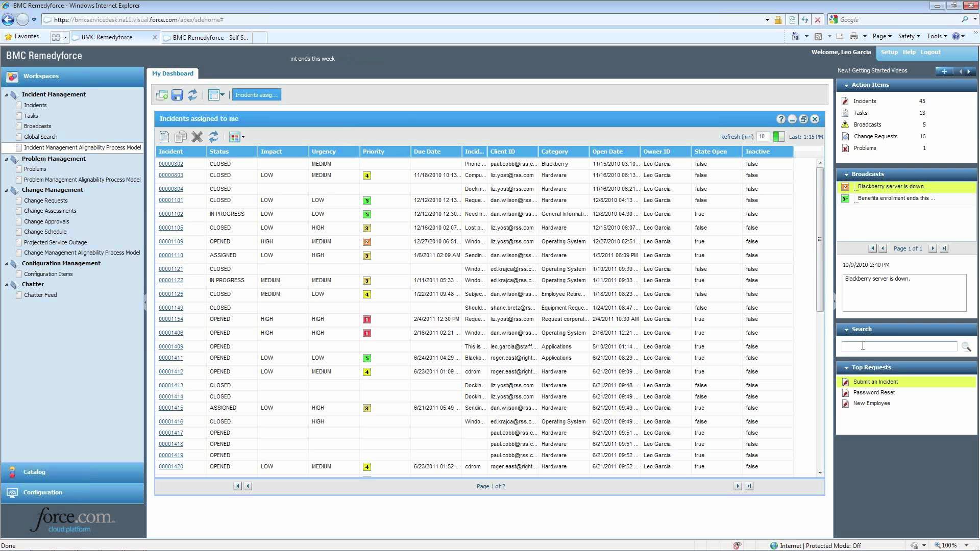980x551 pixels.
Task: Open Chatter Feed tree item
Action: click(x=40, y=295)
